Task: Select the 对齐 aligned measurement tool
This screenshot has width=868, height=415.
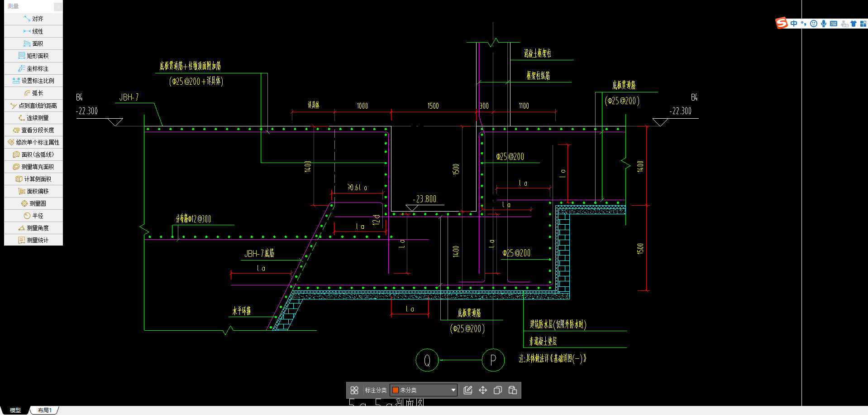Action: 33,19
